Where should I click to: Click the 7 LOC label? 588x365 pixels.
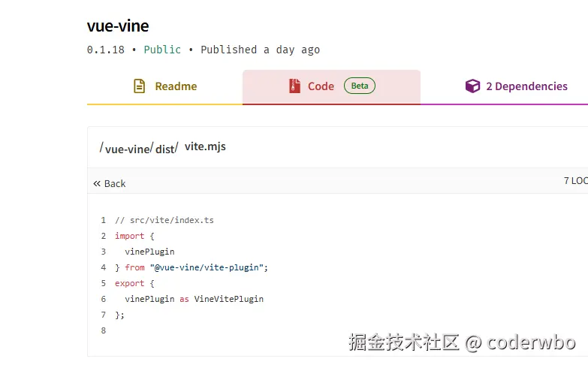pyautogui.click(x=575, y=181)
